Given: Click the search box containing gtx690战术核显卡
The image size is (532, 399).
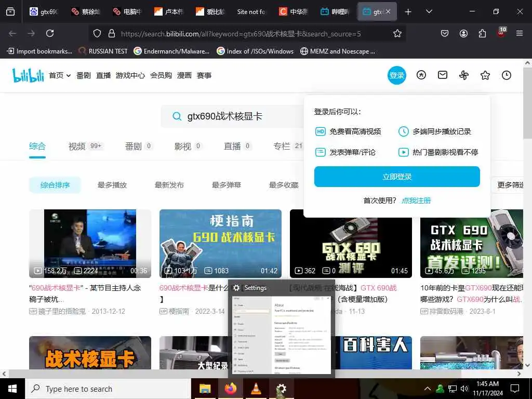Looking at the screenshot, I should [232, 116].
